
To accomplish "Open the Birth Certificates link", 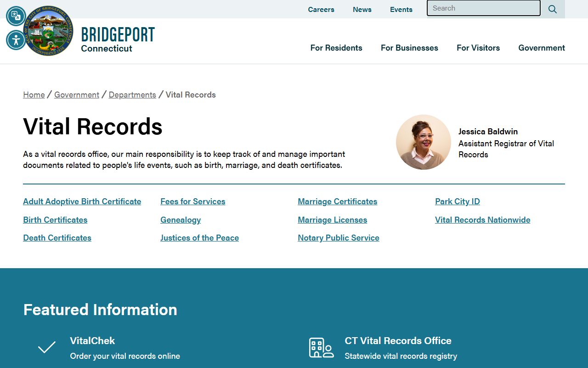I will click(55, 220).
